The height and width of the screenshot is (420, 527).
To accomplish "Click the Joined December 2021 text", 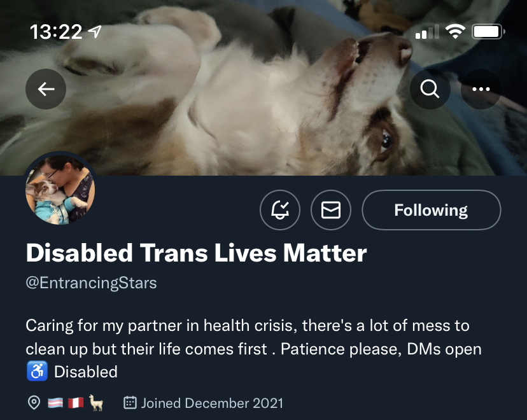I will [x=212, y=403].
